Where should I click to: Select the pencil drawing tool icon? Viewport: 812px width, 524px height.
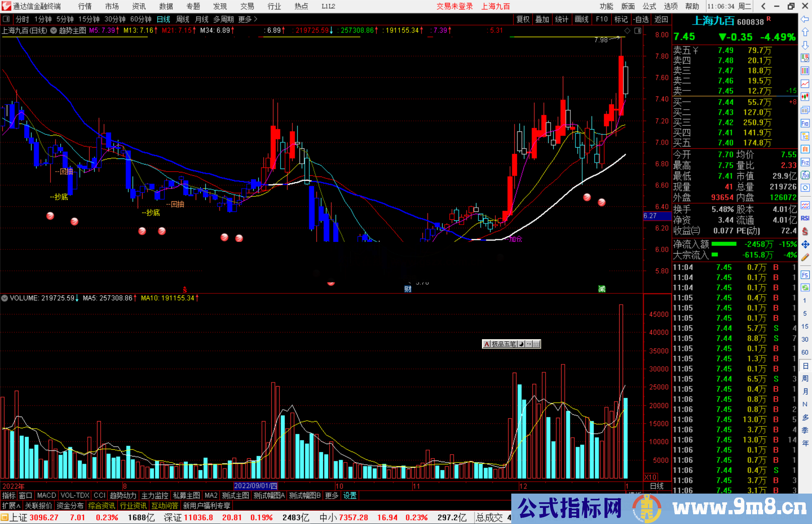pyautogui.click(x=805, y=257)
